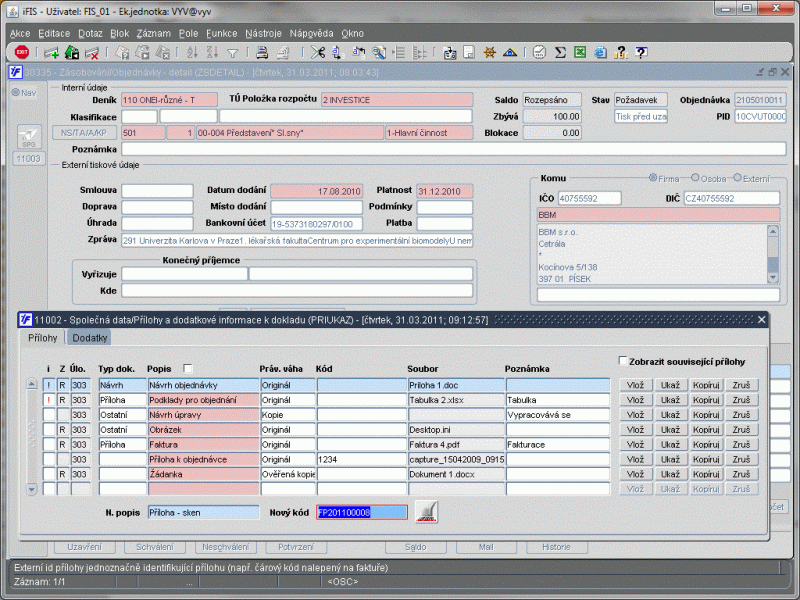
Task: Enable 'Zobrazit související přílohy' checkbox
Action: coord(623,361)
